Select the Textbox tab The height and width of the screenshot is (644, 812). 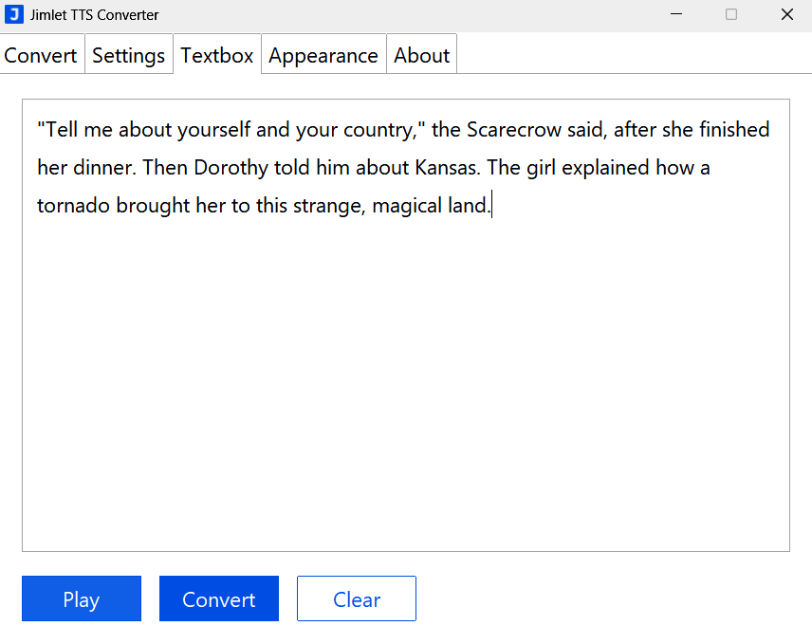coord(216,55)
